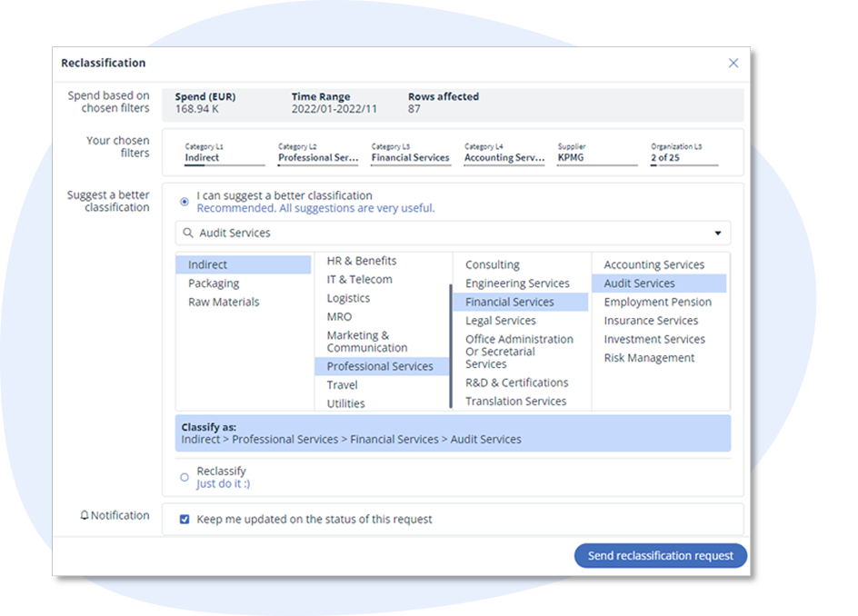Click the search magnifier icon in classification field
The width and height of the screenshot is (858, 616).
point(188,233)
